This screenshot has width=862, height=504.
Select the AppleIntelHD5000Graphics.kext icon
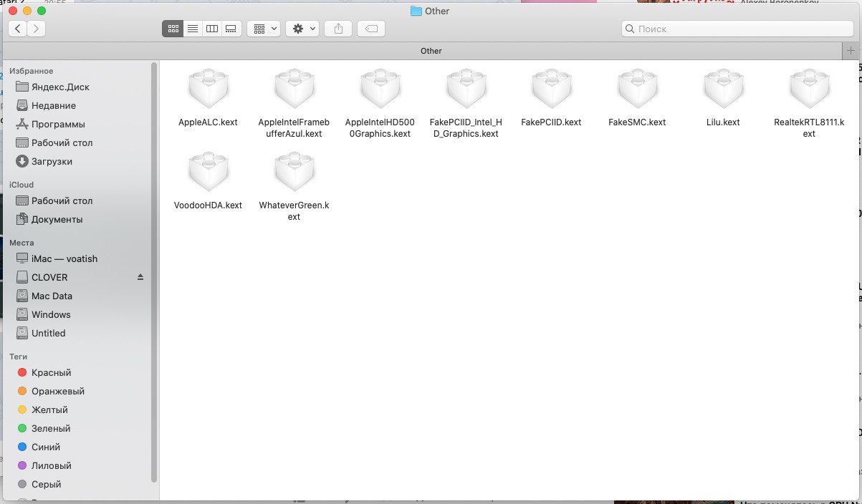(x=380, y=89)
